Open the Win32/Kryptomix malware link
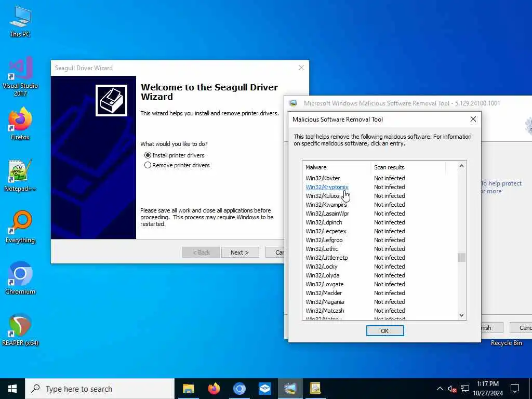532x399 pixels. [x=327, y=187]
